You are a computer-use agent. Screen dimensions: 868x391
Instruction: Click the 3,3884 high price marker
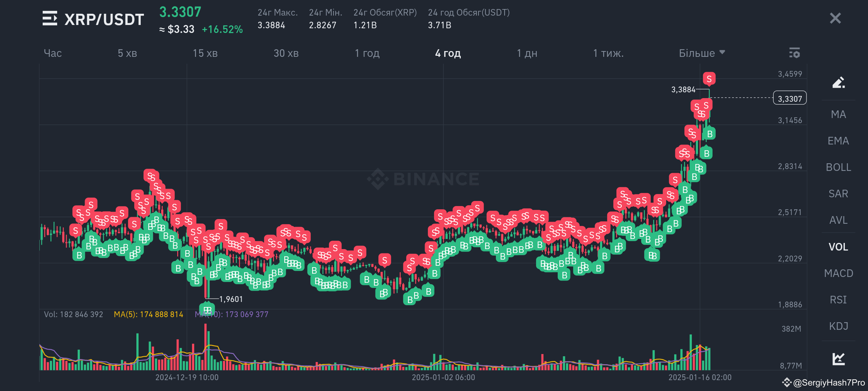pyautogui.click(x=683, y=89)
